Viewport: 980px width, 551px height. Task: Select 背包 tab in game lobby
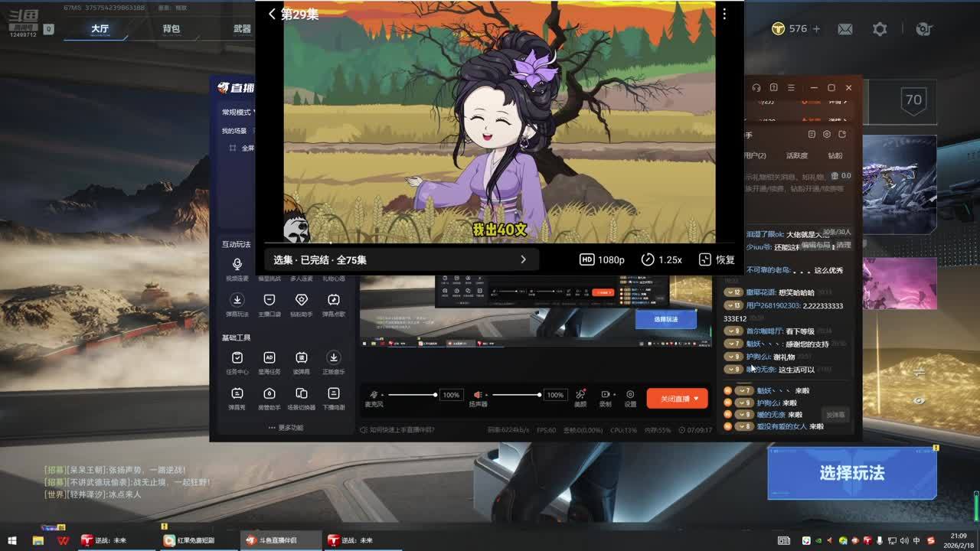pyautogui.click(x=171, y=29)
